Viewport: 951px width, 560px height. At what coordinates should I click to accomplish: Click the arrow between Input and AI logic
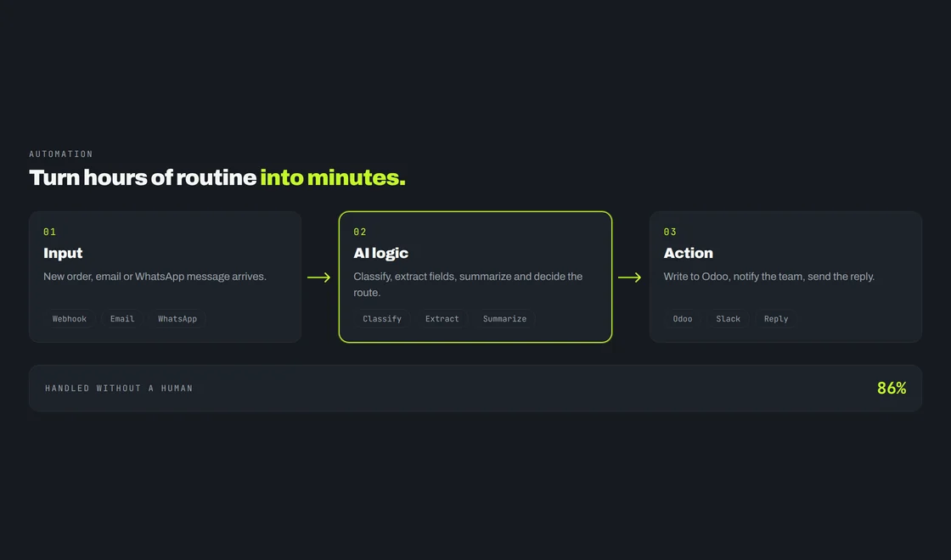tap(319, 277)
